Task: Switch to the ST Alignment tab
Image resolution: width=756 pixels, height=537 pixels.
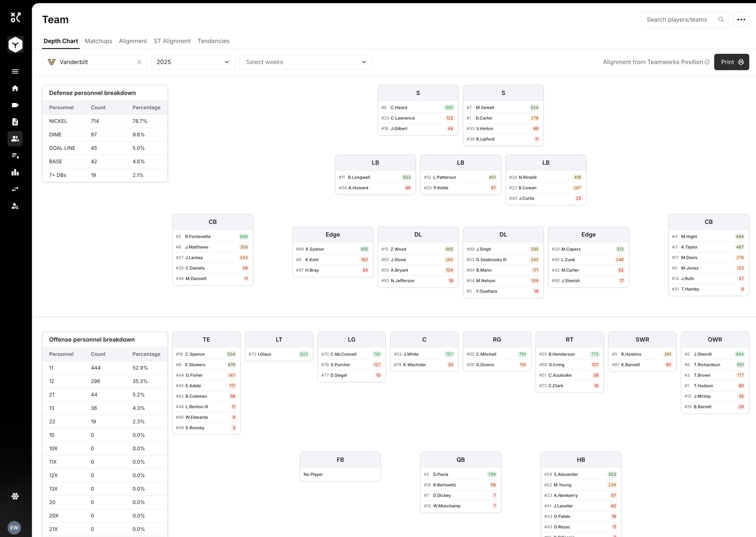Action: pos(172,41)
